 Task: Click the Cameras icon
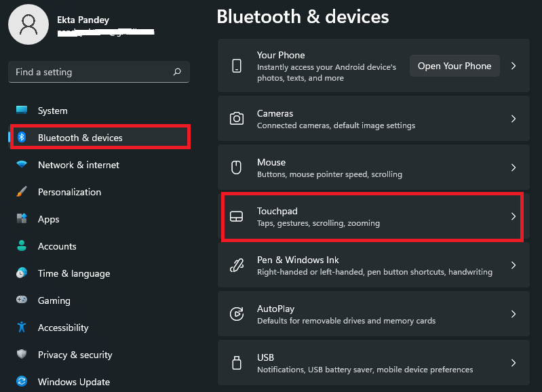237,119
